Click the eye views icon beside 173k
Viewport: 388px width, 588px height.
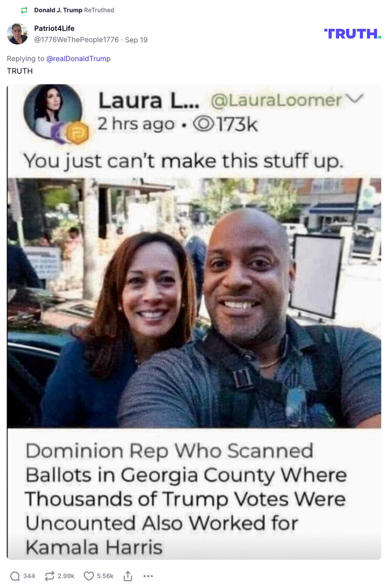203,124
